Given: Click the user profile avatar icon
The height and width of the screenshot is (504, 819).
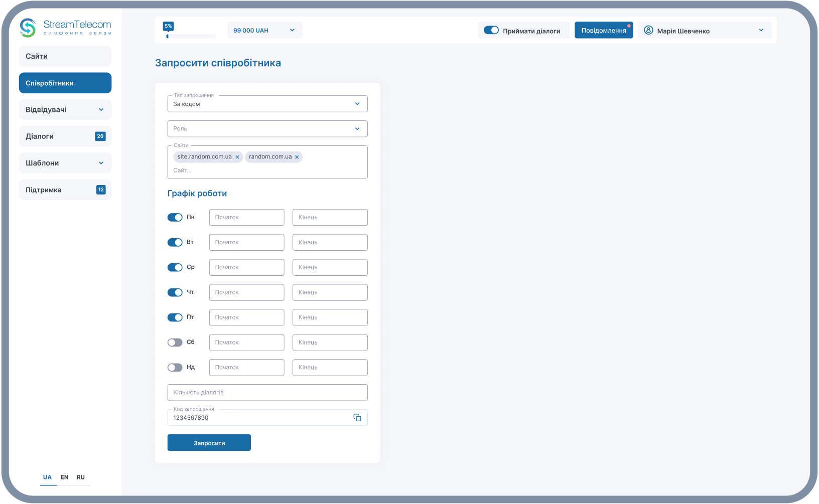Looking at the screenshot, I should coord(648,31).
